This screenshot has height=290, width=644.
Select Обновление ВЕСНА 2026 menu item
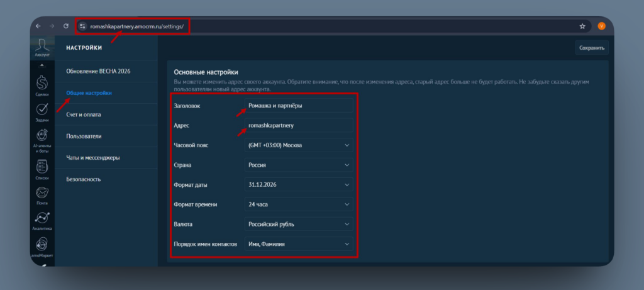[106, 71]
